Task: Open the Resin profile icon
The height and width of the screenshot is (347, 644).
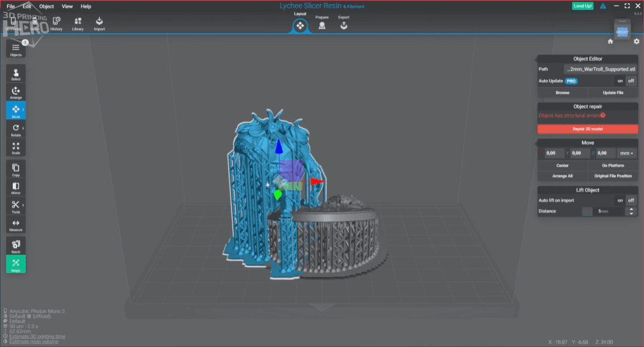Action: (x=35, y=24)
